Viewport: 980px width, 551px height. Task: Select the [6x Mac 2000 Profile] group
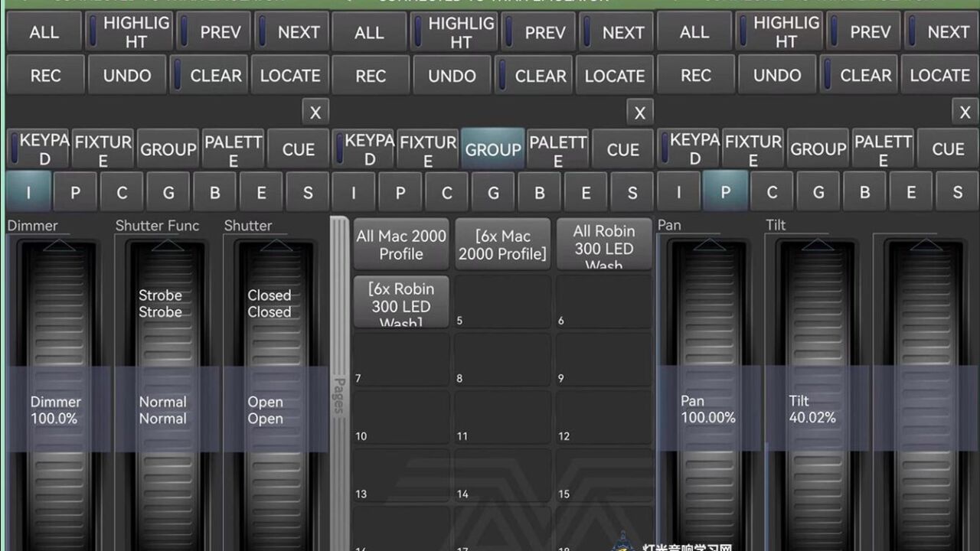[x=503, y=244]
